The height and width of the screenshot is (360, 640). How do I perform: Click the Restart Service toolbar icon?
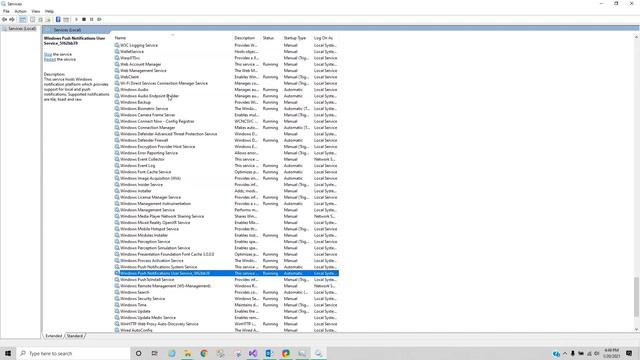pos(99,20)
